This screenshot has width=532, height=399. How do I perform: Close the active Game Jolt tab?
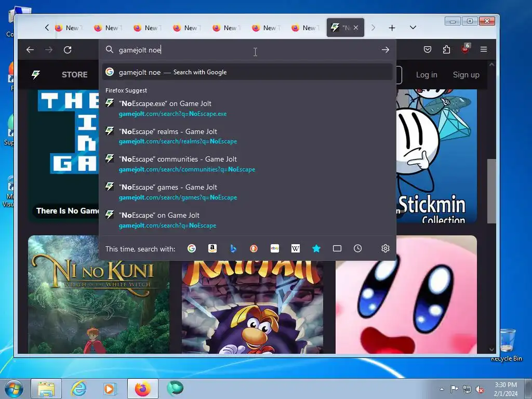[x=355, y=28]
